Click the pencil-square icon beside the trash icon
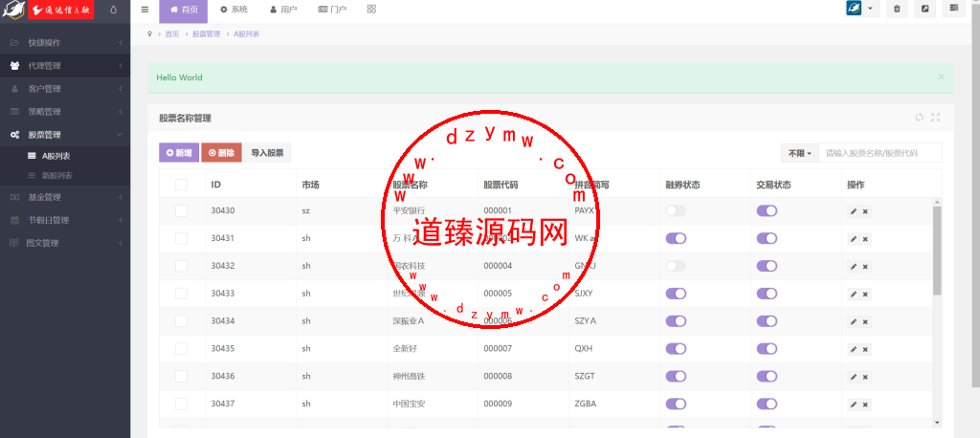The image size is (980, 438). [925, 9]
